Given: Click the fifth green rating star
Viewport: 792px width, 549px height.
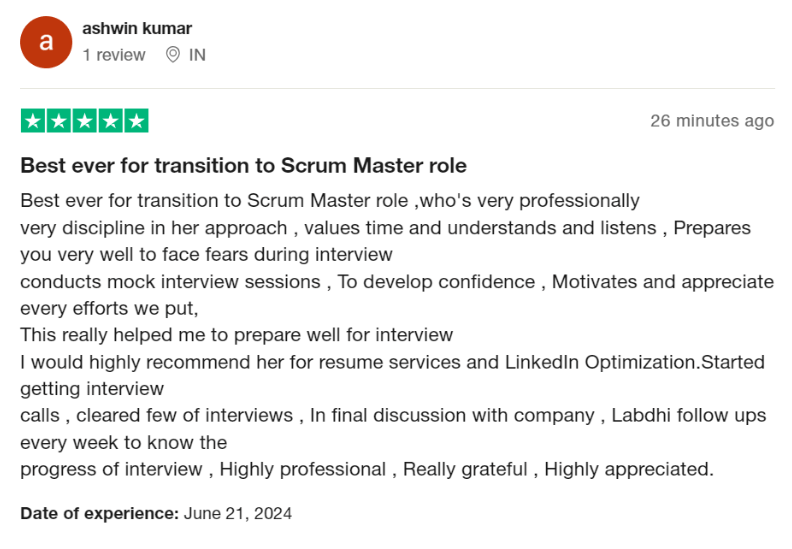Looking at the screenshot, I should tap(136, 121).
